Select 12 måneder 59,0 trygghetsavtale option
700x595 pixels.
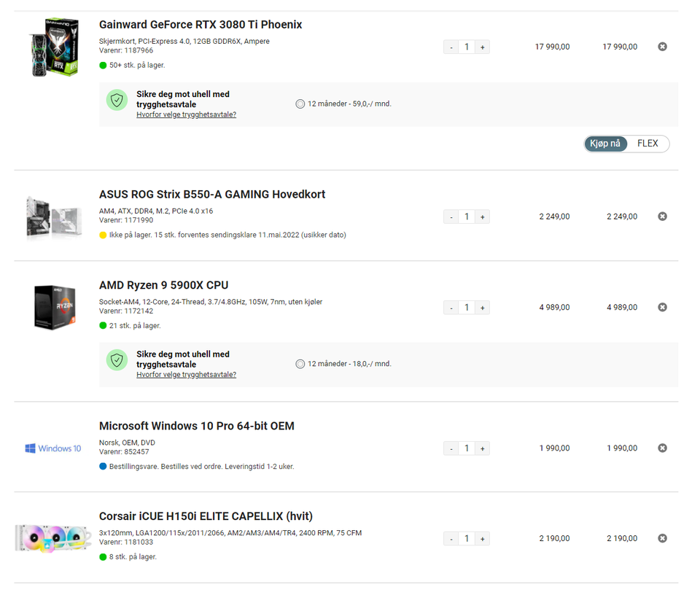click(x=300, y=104)
